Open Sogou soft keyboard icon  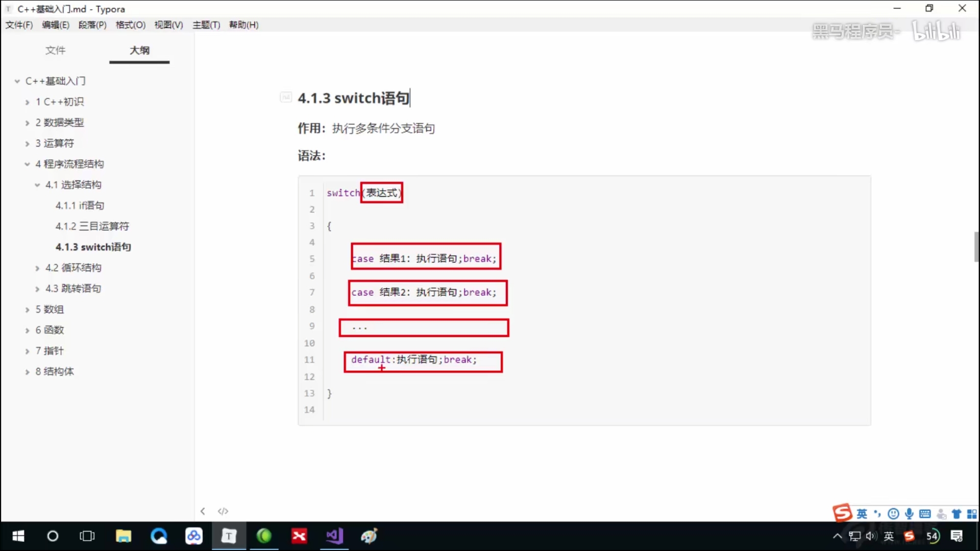(925, 514)
